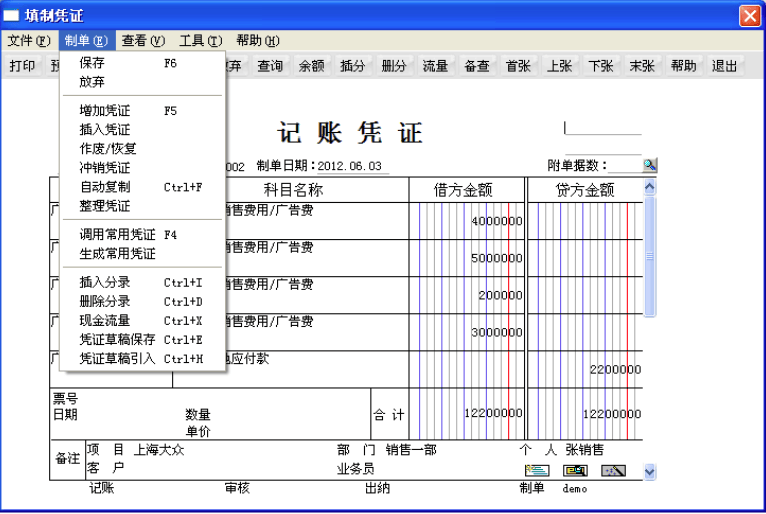
Task: Open the 工具(T) menu
Action: tap(200, 41)
